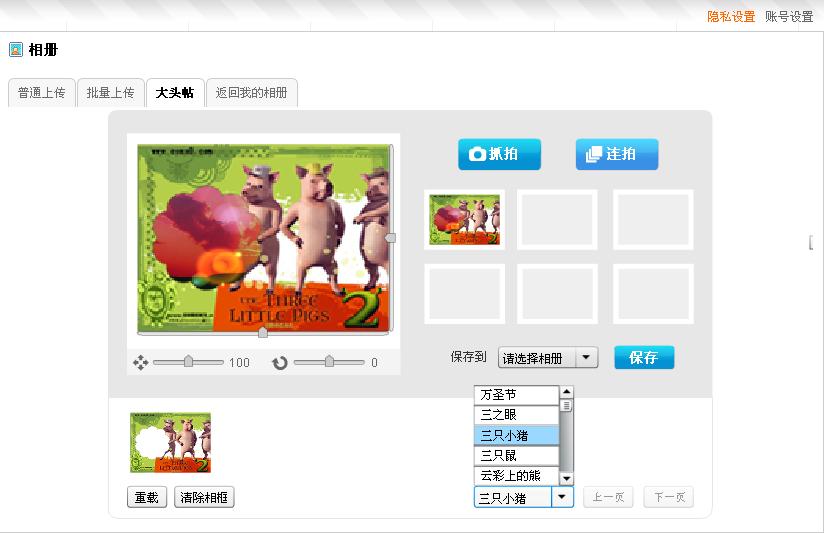Click the rotate arrow icon
The image size is (824, 533).
(x=280, y=363)
